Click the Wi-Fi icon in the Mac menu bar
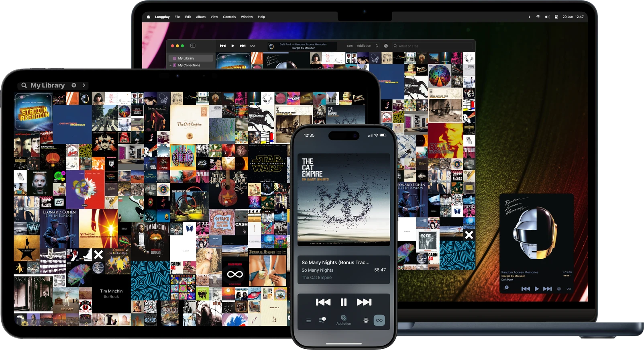The height and width of the screenshot is (350, 644). (538, 17)
